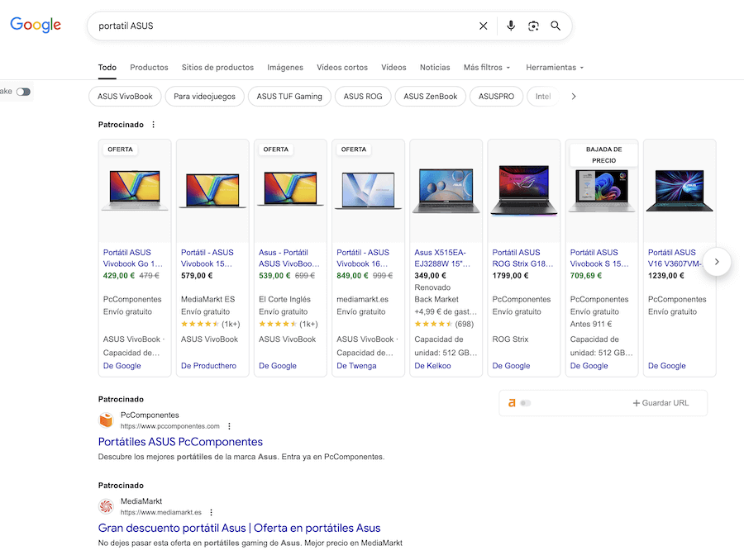Expand the Más filtros dropdown
This screenshot has height=560, width=744.
487,68
